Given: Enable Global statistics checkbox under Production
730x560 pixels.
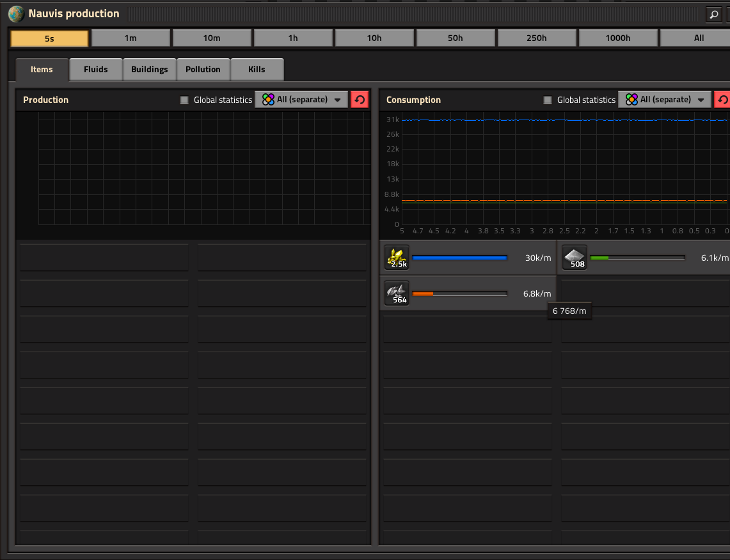Looking at the screenshot, I should point(184,100).
